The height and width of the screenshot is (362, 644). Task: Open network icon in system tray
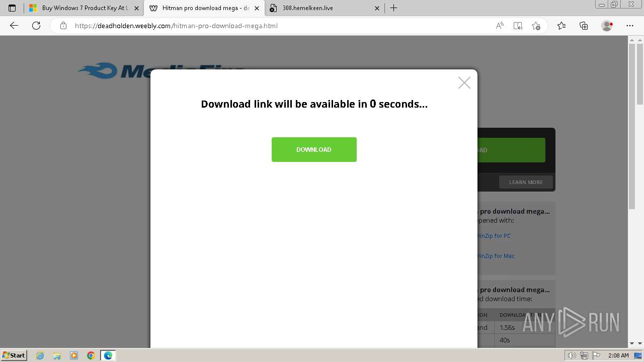(584, 355)
